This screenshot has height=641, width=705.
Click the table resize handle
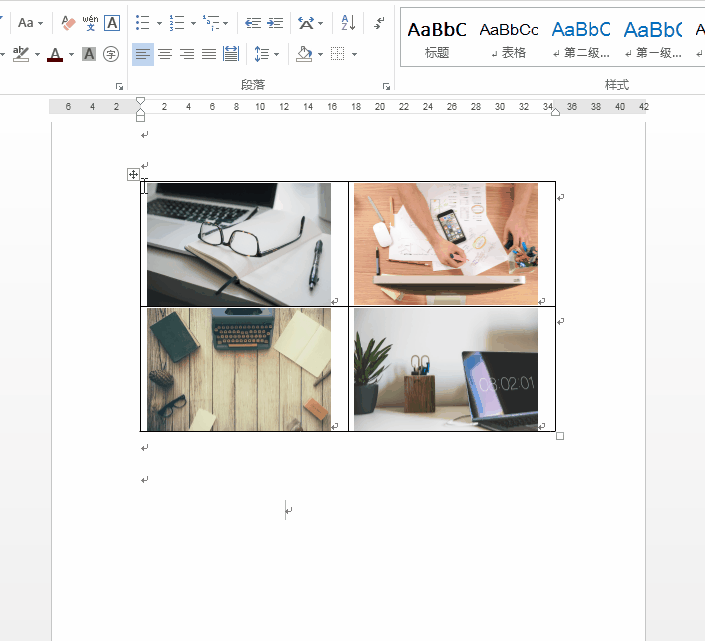pyautogui.click(x=560, y=436)
